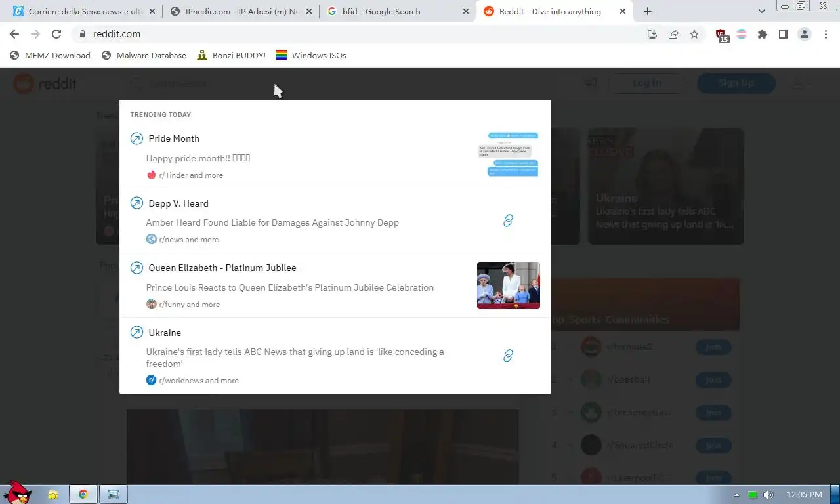This screenshot has width=840, height=504.
Task: Click the striped round extension icon
Action: (x=742, y=34)
